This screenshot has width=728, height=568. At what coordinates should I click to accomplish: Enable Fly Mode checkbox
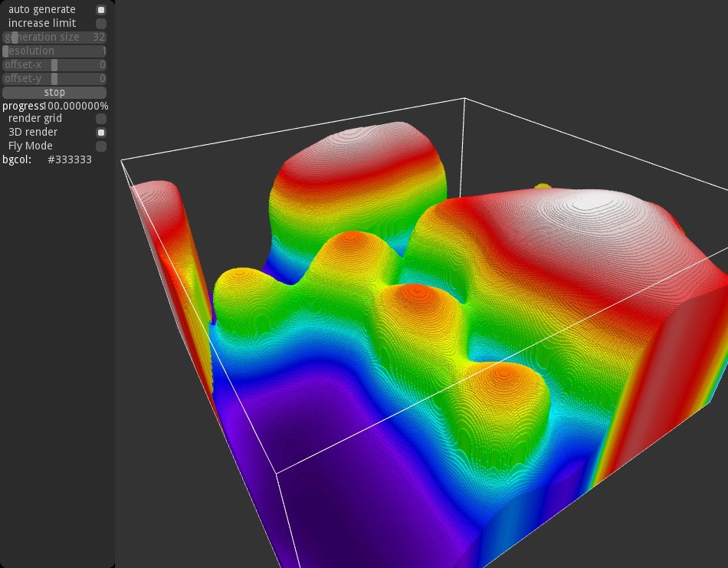(x=100, y=146)
